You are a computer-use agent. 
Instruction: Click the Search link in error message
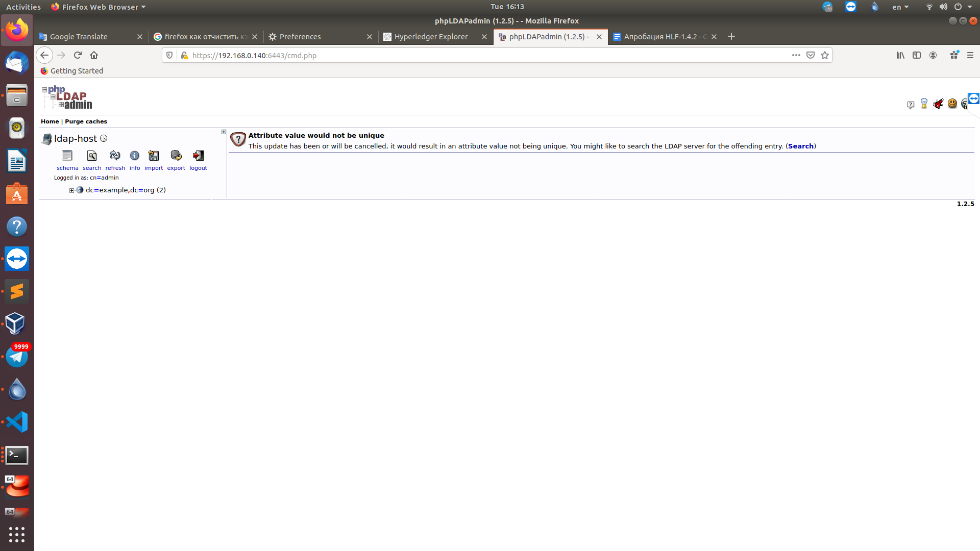800,146
